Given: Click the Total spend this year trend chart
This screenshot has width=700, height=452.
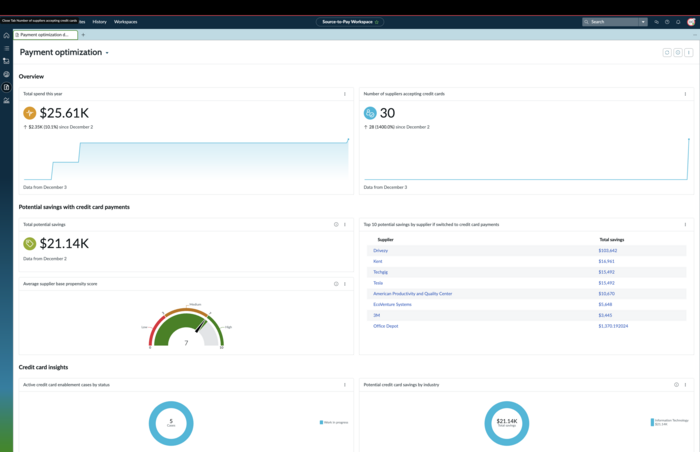Looking at the screenshot, I should (x=186, y=159).
